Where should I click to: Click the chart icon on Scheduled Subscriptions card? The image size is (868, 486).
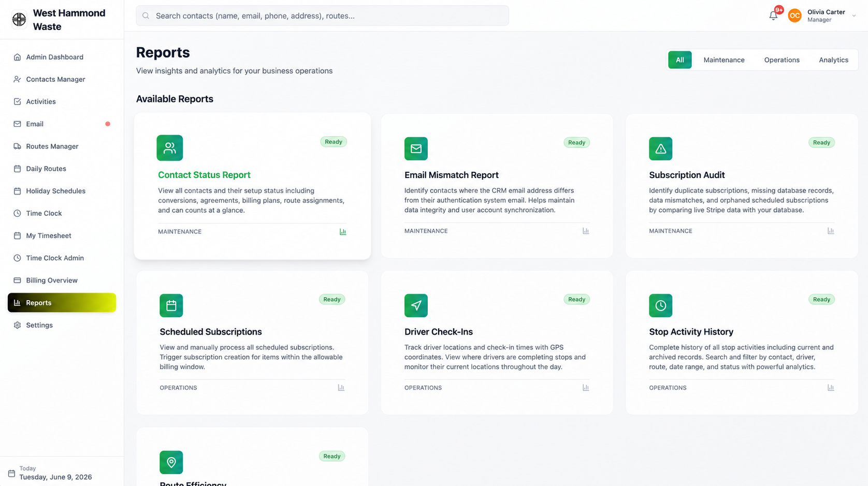click(341, 388)
